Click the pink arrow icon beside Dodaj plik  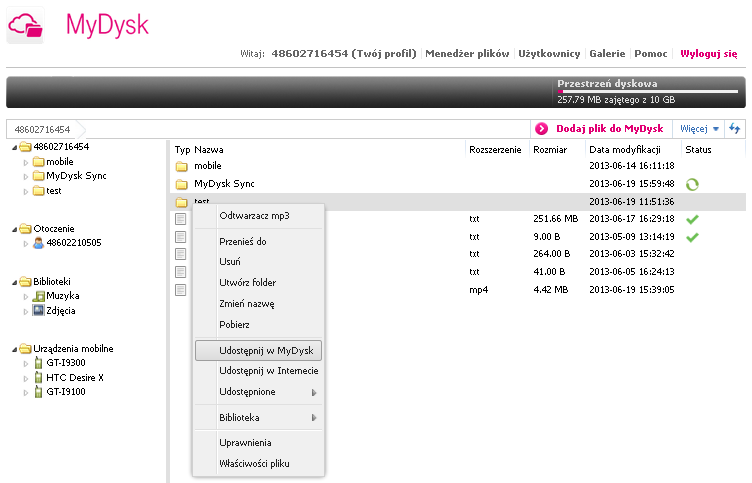pyautogui.click(x=541, y=129)
